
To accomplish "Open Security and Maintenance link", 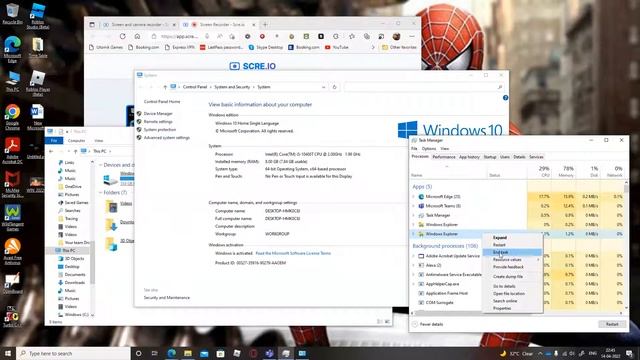I will coord(167,298).
